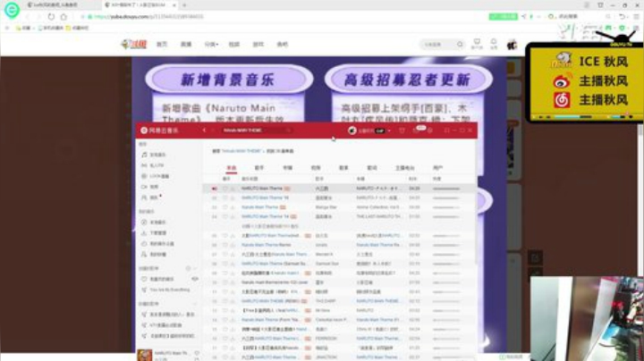This screenshot has width=644, height=361.
Task: Switch to 用户 search tab
Action: pos(437,168)
